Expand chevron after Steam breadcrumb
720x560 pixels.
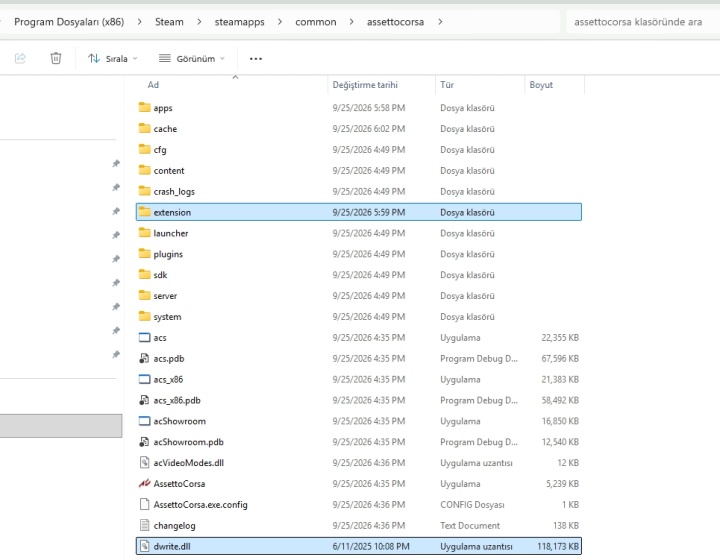coord(199,22)
